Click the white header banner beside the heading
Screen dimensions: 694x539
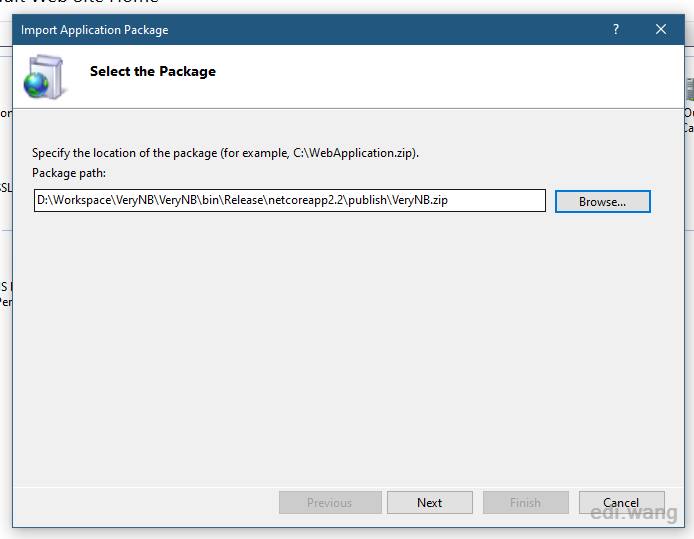pyautogui.click(x=443, y=76)
